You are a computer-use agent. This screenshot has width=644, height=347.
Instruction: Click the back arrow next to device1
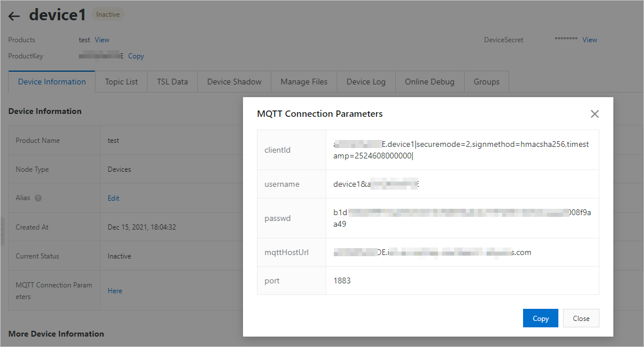(14, 16)
